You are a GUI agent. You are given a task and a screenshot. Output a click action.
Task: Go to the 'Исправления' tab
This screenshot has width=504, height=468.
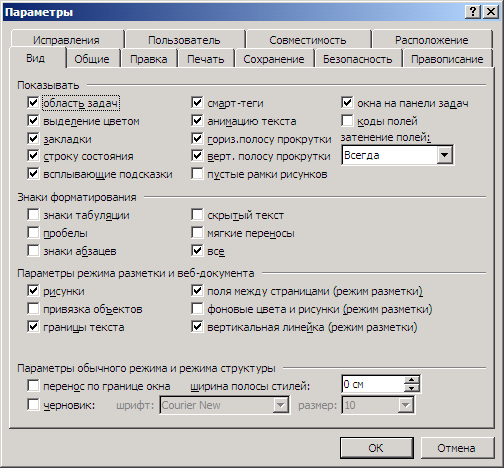(x=66, y=40)
